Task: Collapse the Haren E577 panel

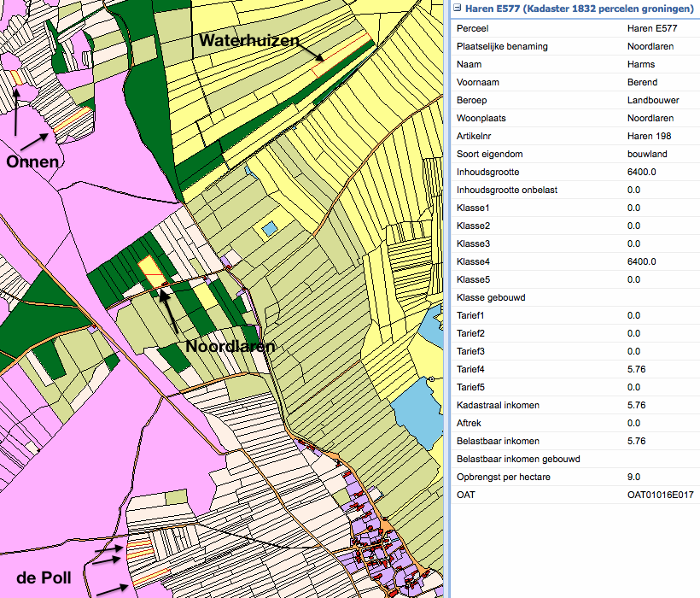Action: (457, 8)
